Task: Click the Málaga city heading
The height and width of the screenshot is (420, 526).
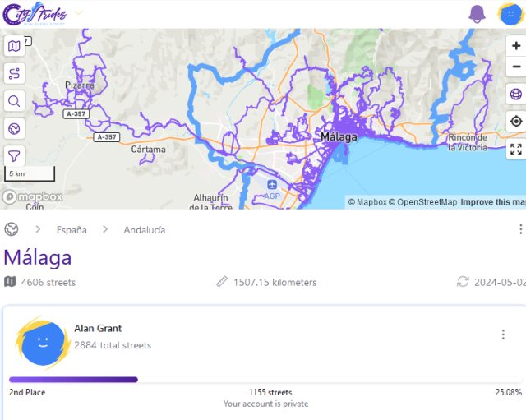Action: (38, 257)
